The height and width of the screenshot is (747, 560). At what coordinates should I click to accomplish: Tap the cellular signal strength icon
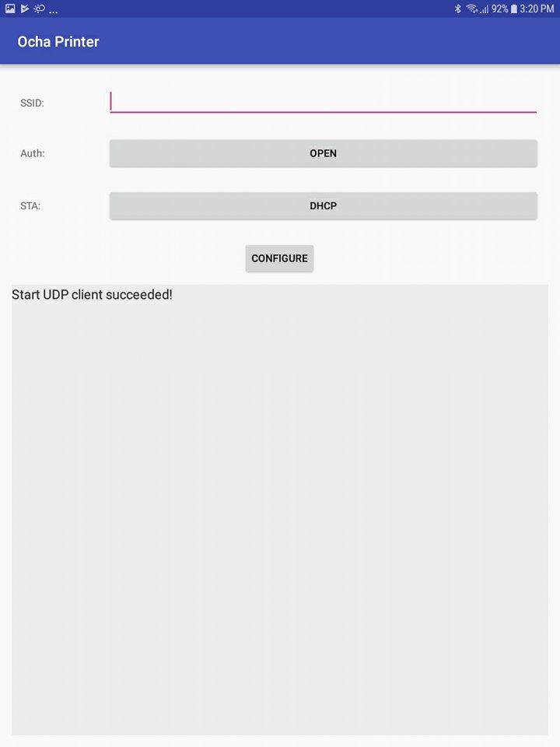484,9
